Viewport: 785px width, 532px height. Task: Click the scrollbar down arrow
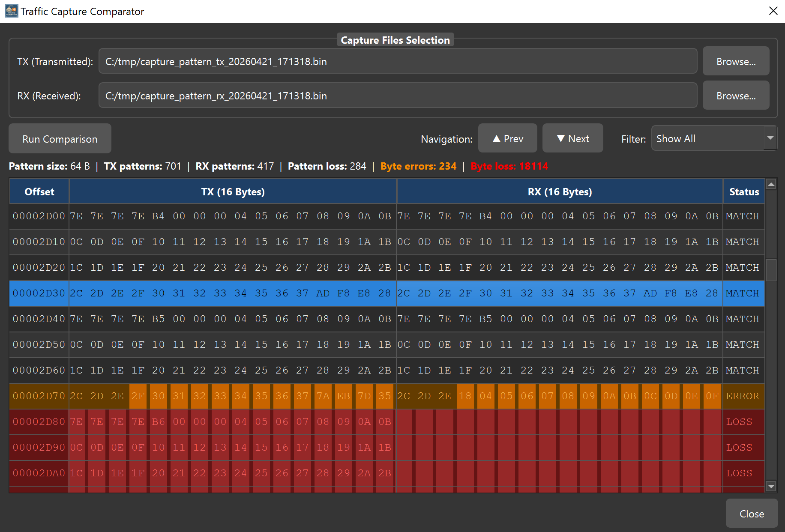[x=771, y=487]
